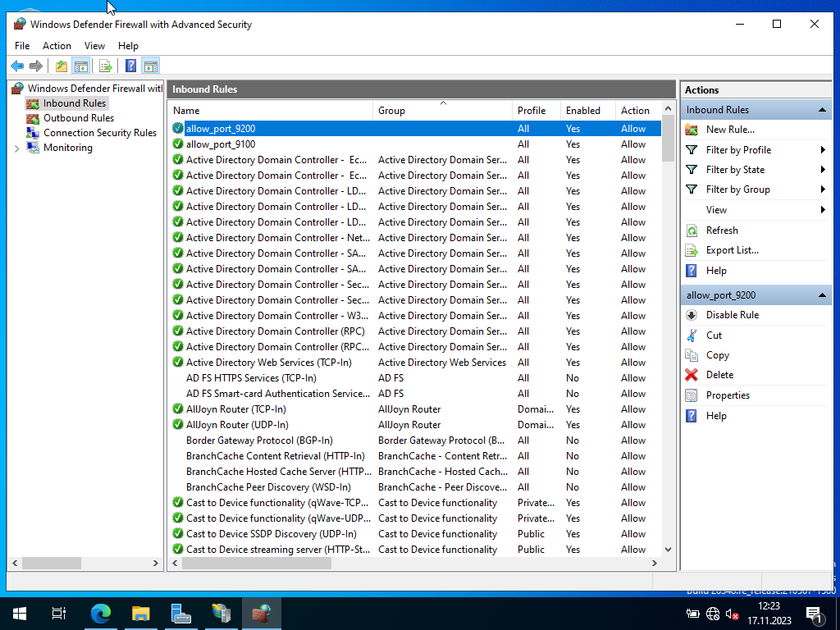Click the console tree horizontal scrollbar thumb
Image resolution: width=840 pixels, height=630 pixels.
(52, 563)
